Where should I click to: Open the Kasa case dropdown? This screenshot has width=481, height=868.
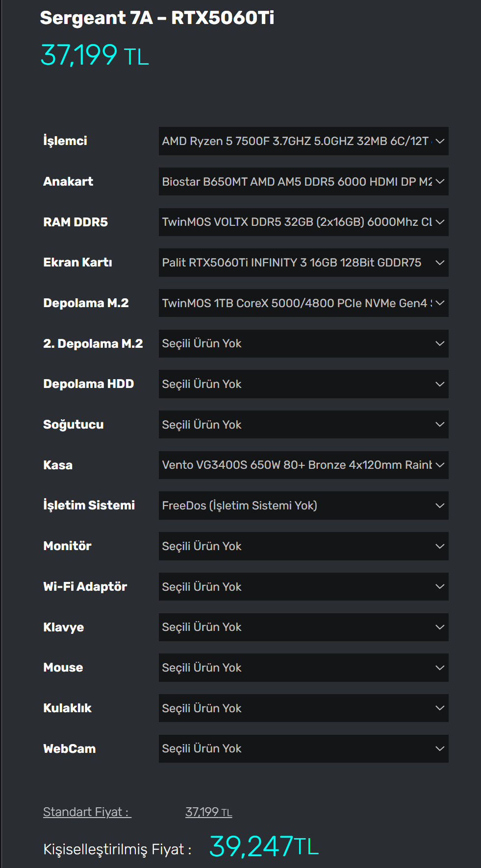[303, 465]
